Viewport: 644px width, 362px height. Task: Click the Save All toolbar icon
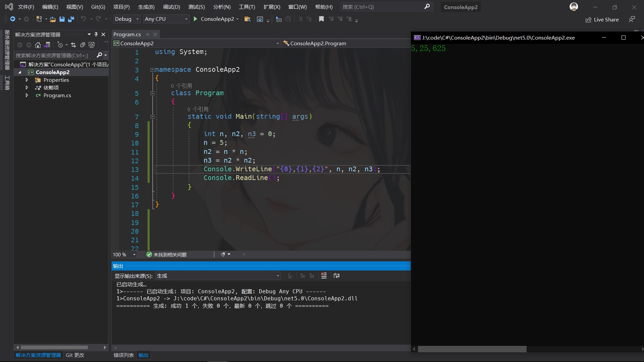pos(71,19)
